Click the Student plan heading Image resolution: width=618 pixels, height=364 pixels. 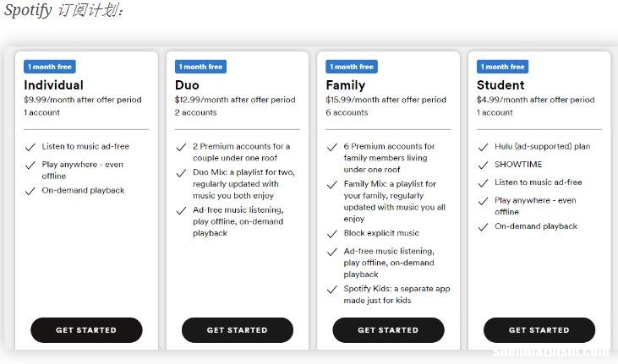(x=500, y=85)
